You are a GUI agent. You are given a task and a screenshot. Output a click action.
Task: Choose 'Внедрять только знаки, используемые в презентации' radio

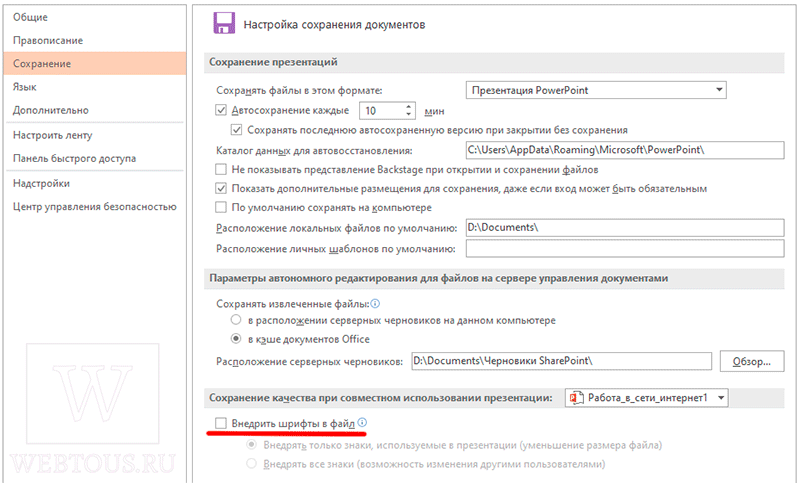coord(251,445)
